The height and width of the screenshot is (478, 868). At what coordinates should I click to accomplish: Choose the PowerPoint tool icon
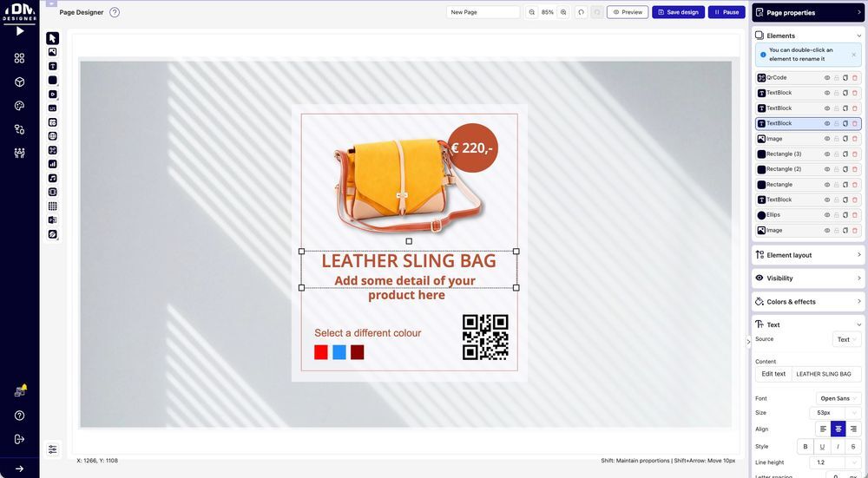point(53,220)
